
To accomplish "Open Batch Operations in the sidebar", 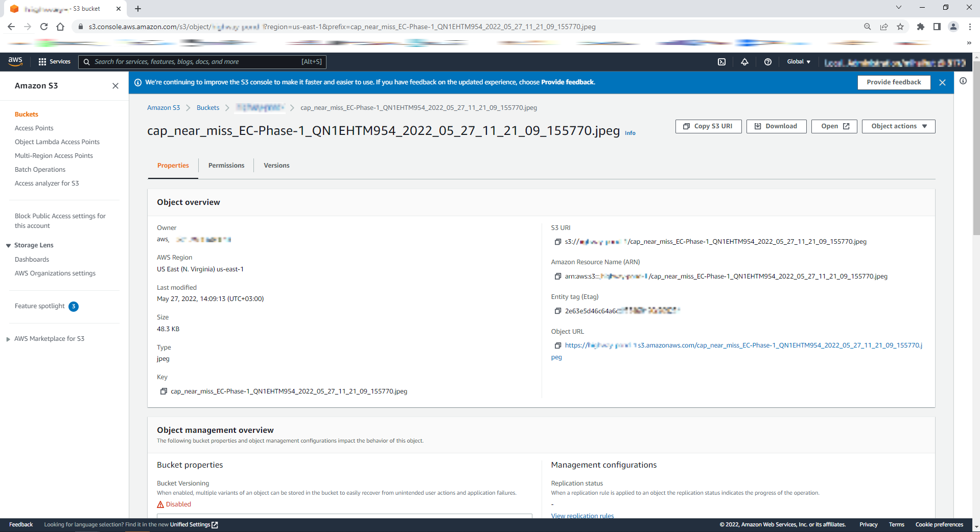I will (x=40, y=170).
